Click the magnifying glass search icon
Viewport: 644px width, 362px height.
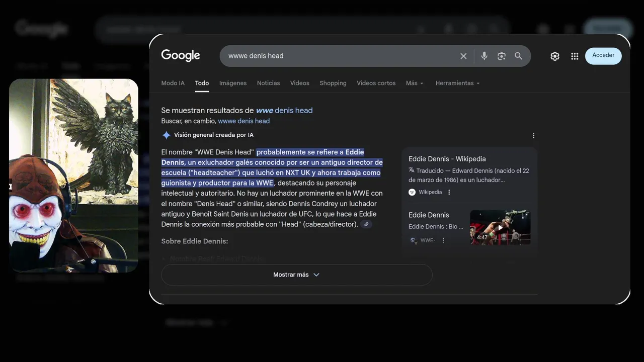click(518, 56)
